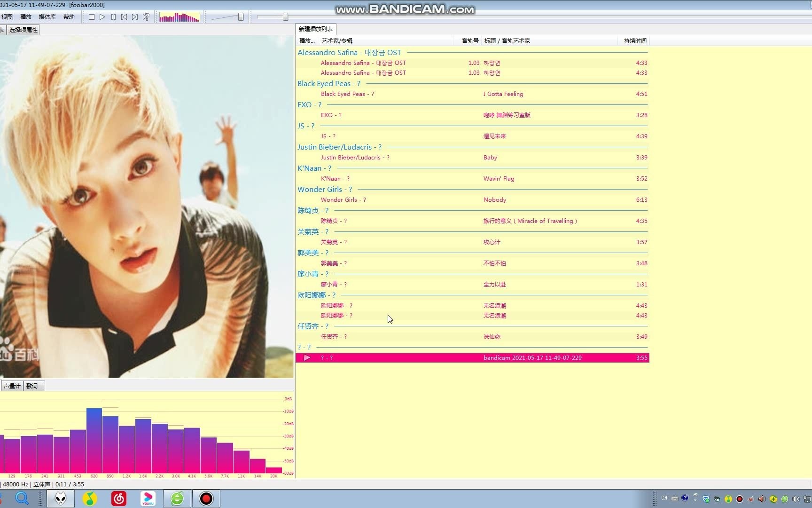The height and width of the screenshot is (508, 812).
Task: Click the seek bar slider handle
Action: [285, 17]
